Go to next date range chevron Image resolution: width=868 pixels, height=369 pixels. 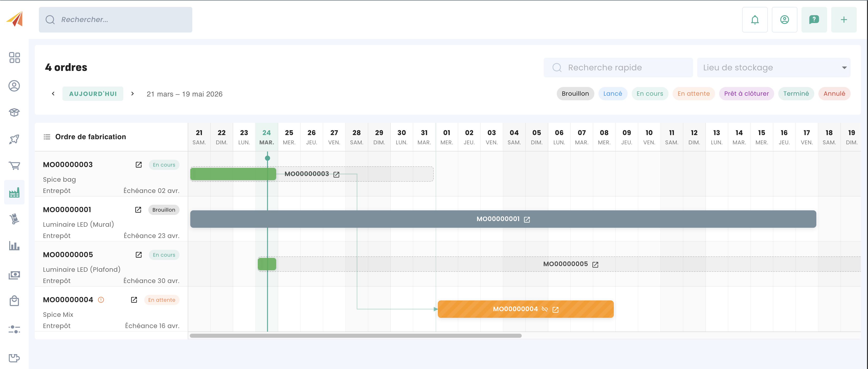(132, 94)
